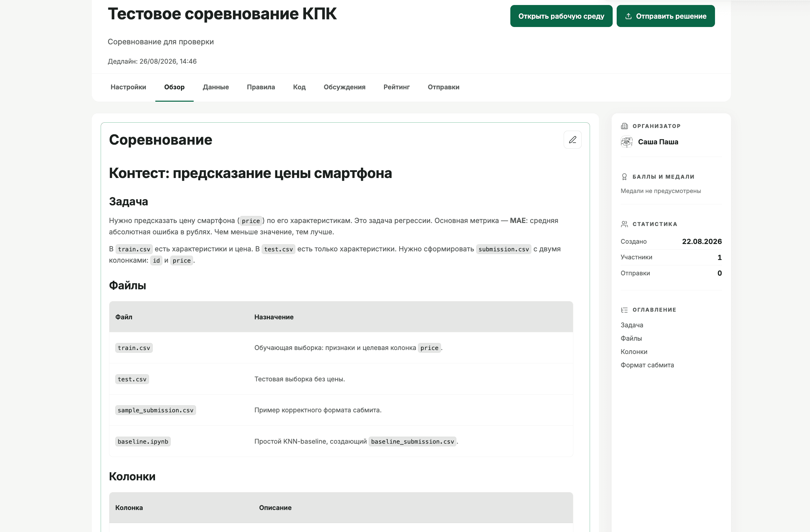Click sample_submission.csv in the files table
810x532 pixels.
(156, 410)
